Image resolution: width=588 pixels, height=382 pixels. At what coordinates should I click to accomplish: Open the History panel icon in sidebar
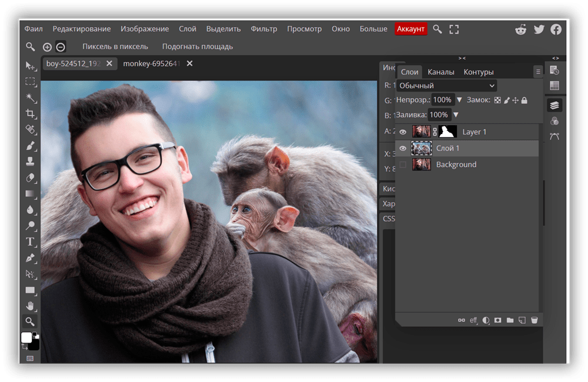(554, 70)
